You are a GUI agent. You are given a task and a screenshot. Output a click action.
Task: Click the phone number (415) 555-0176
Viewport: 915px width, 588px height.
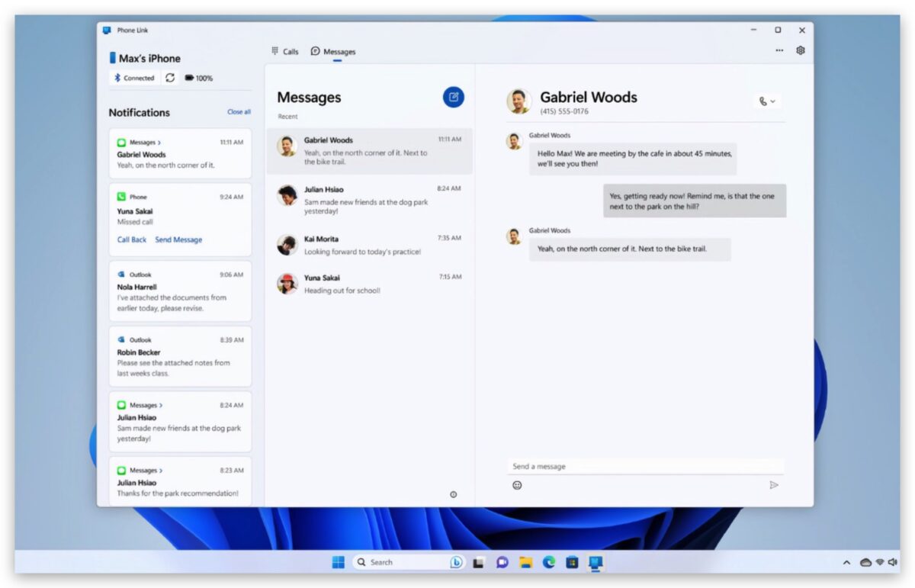[x=564, y=111]
